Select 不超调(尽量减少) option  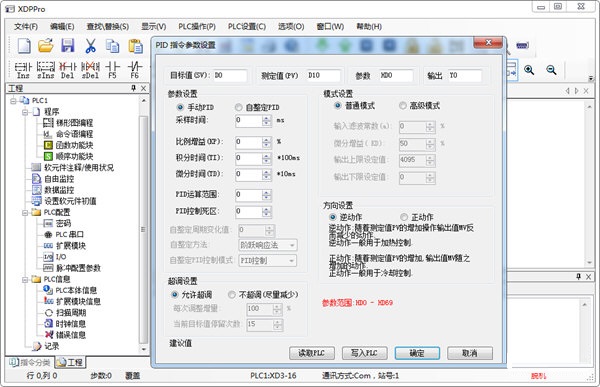pos(232,294)
